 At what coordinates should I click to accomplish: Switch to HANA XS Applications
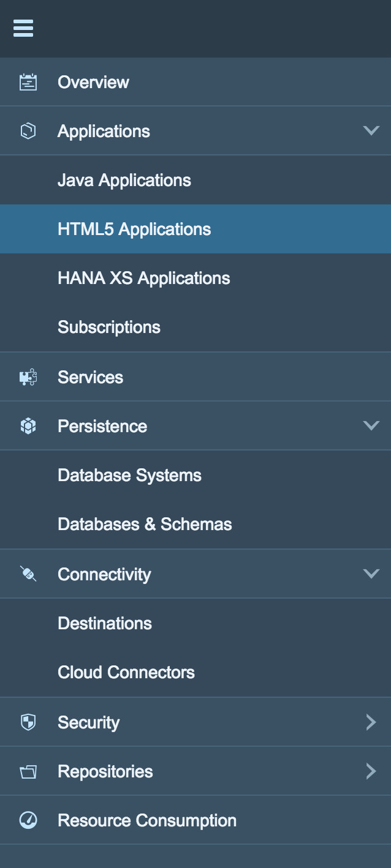click(143, 277)
